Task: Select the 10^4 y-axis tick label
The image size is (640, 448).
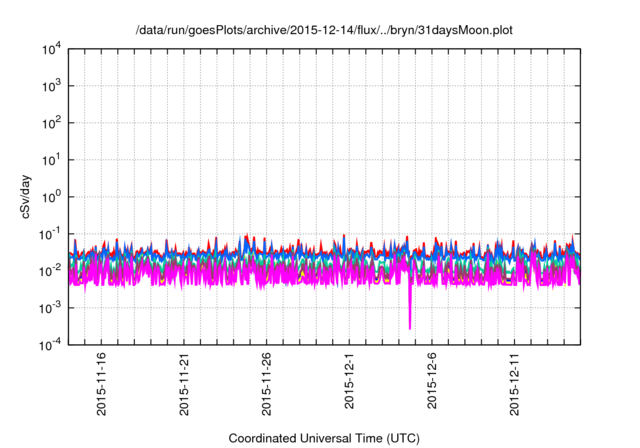Action: (50, 49)
